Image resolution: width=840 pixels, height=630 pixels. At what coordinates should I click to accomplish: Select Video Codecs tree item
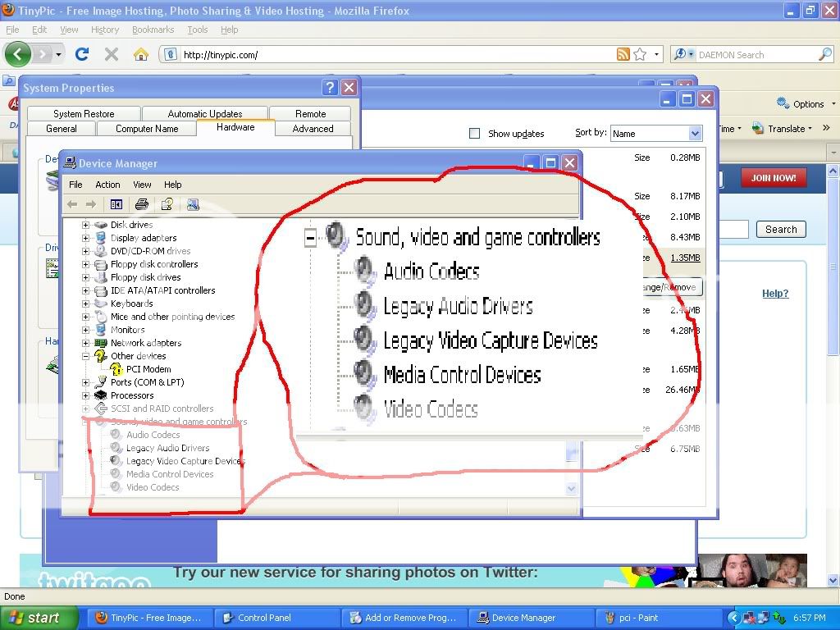point(153,487)
